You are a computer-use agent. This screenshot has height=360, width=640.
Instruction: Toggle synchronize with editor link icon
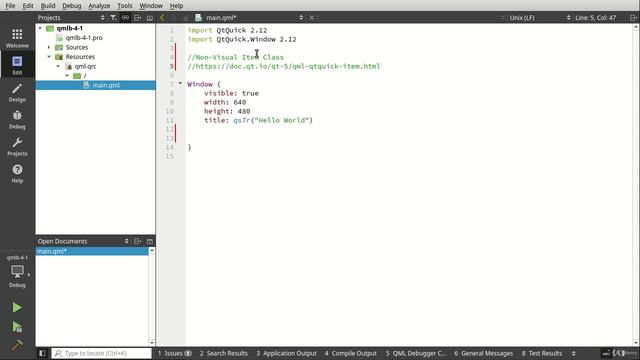point(125,18)
